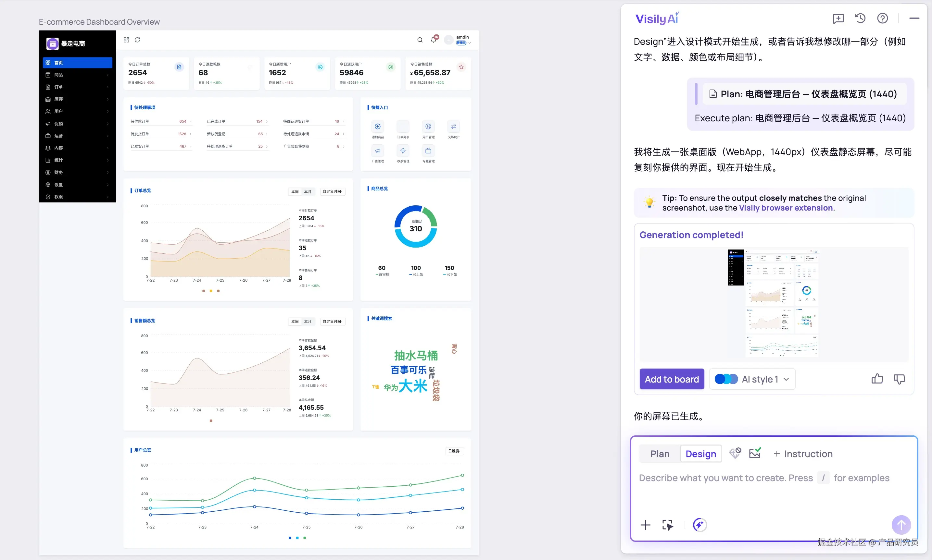Click the AI enhance lightning icon

click(x=699, y=525)
